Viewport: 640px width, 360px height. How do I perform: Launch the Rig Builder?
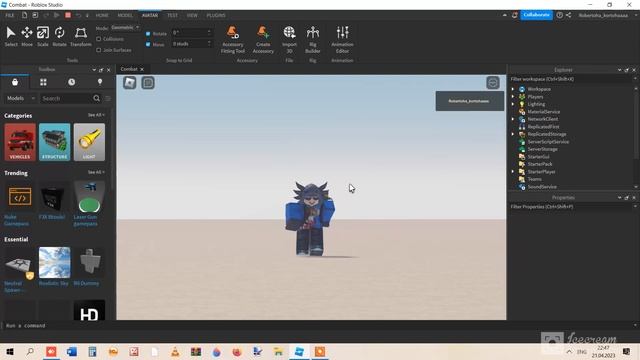313,40
